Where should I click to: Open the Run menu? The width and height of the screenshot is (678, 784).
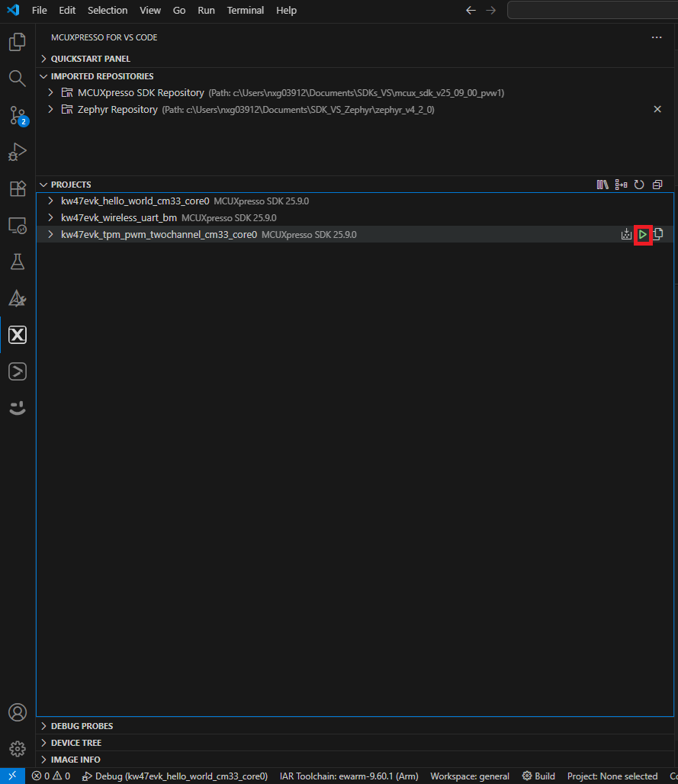coord(206,10)
